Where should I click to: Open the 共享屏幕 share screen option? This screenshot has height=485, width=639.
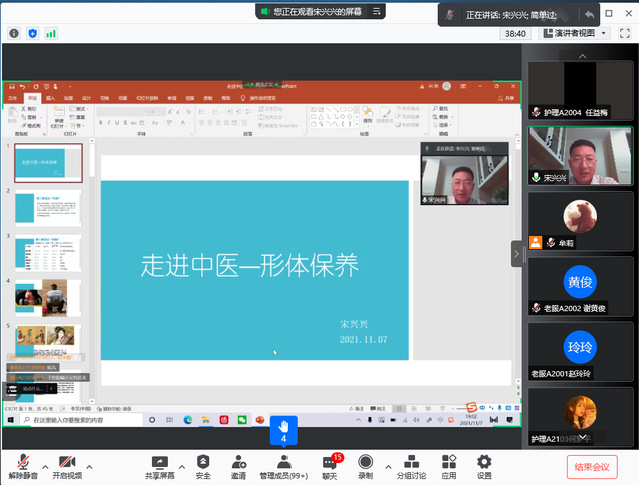157,465
